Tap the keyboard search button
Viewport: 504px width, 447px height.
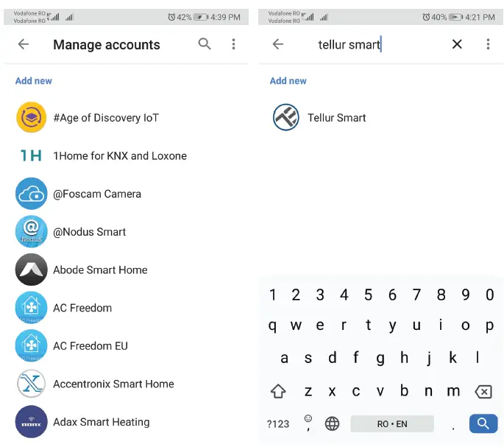483,423
